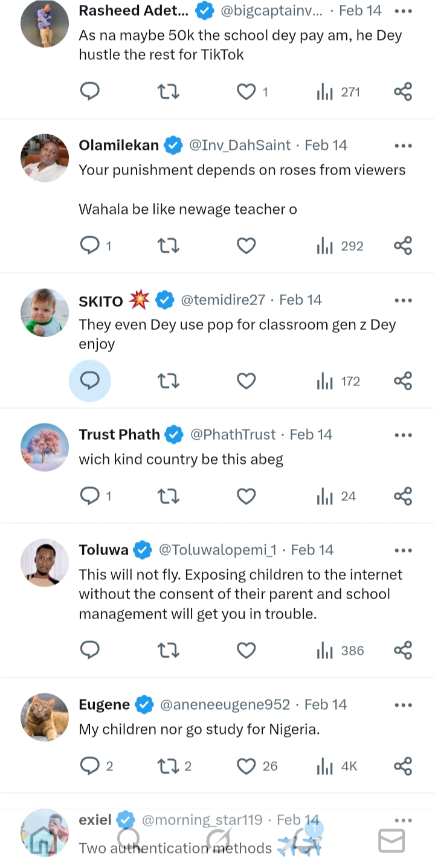Like Eugene's reply about studying in Nigeria
Screen dimensions: 435x868
[x=246, y=766]
